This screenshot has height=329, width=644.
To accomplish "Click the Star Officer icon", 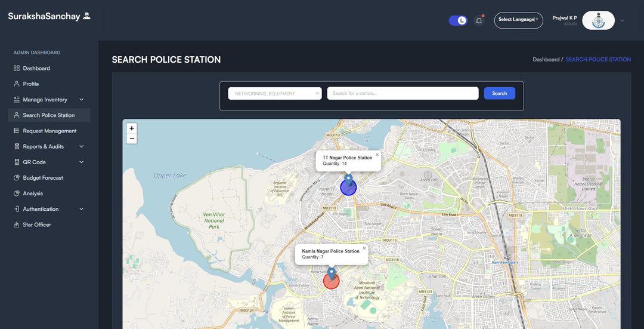I will pyautogui.click(x=17, y=225).
